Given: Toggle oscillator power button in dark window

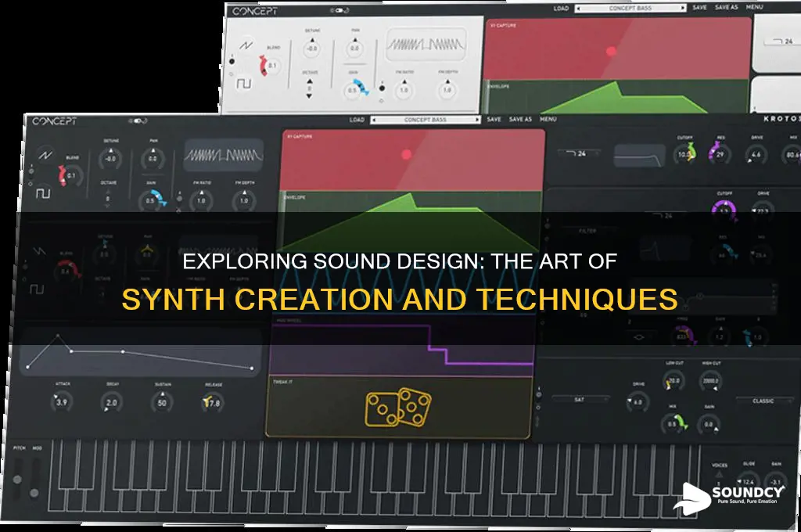Looking at the screenshot, I should point(31,171).
